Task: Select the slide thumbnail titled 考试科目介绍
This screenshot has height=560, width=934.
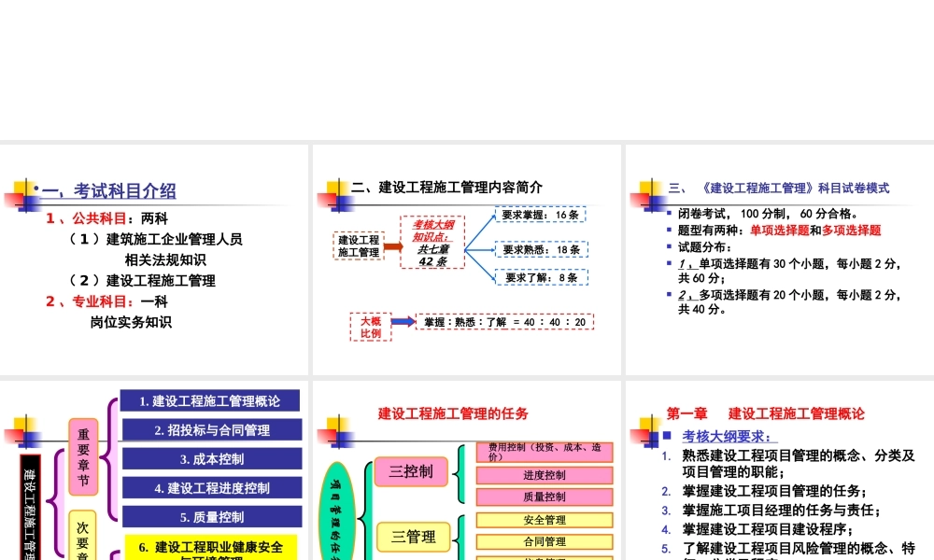Action: [x=154, y=259]
